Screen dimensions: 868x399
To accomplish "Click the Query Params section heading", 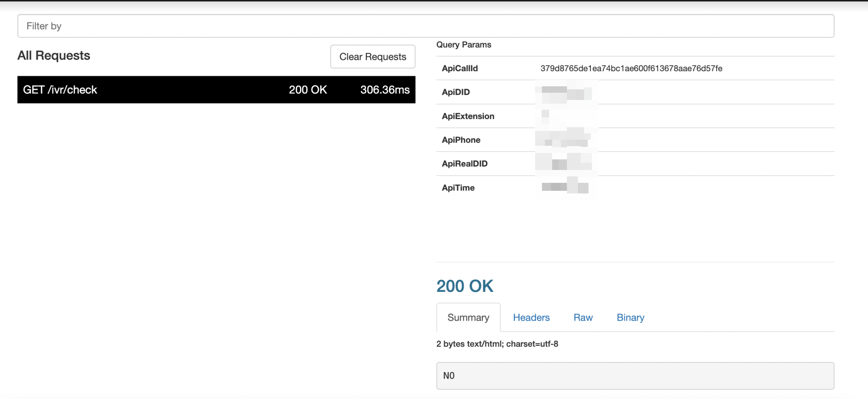I will tap(464, 45).
